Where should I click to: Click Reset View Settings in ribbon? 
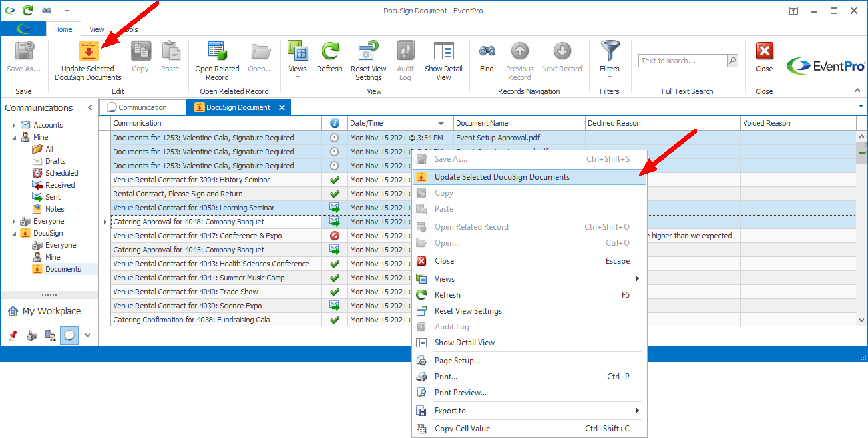click(x=368, y=61)
